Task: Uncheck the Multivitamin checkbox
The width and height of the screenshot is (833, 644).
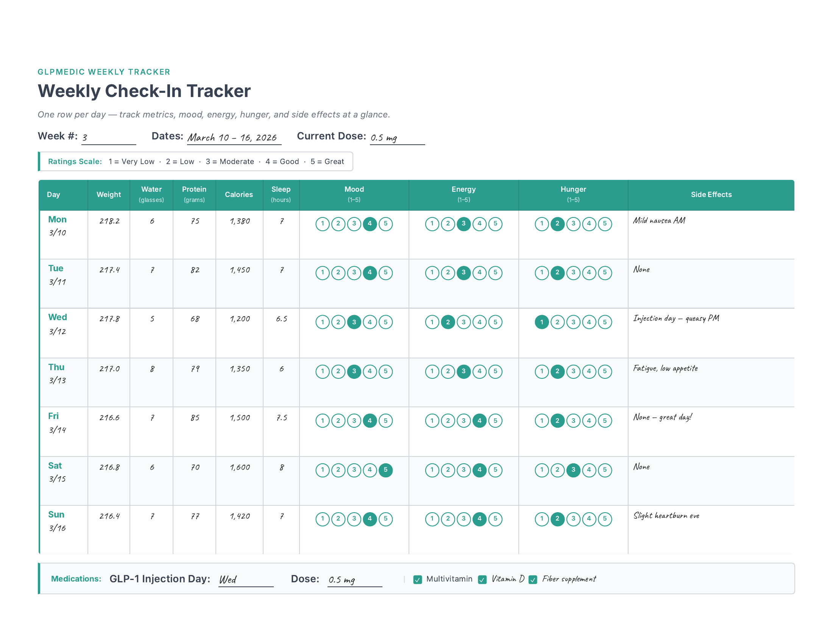Action: coord(418,580)
